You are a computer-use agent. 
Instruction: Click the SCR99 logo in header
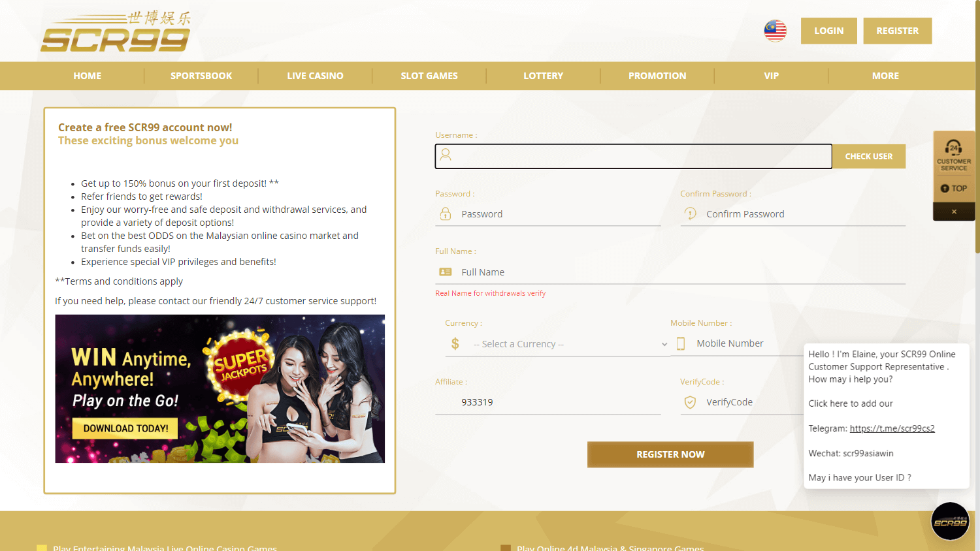tap(116, 31)
